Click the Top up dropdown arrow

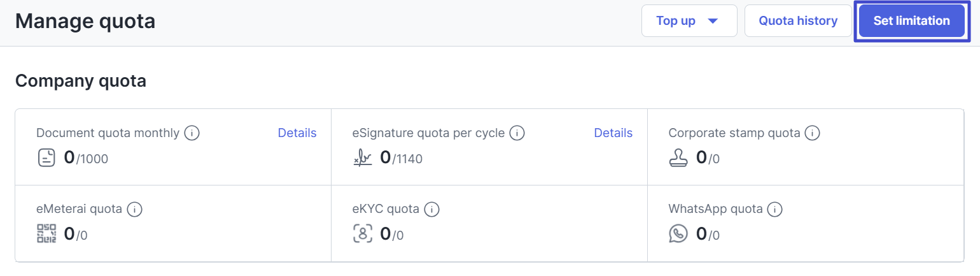[x=713, y=21]
